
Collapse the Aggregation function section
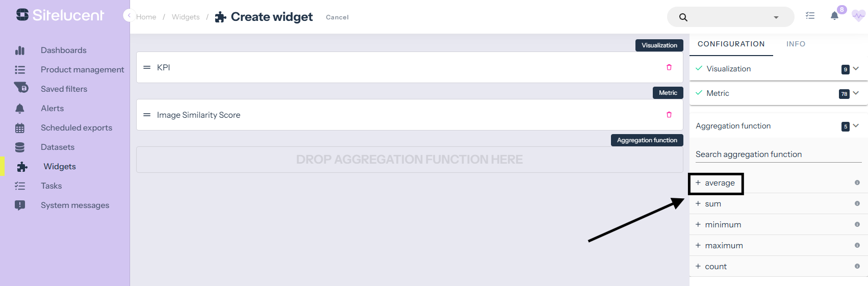tap(856, 125)
